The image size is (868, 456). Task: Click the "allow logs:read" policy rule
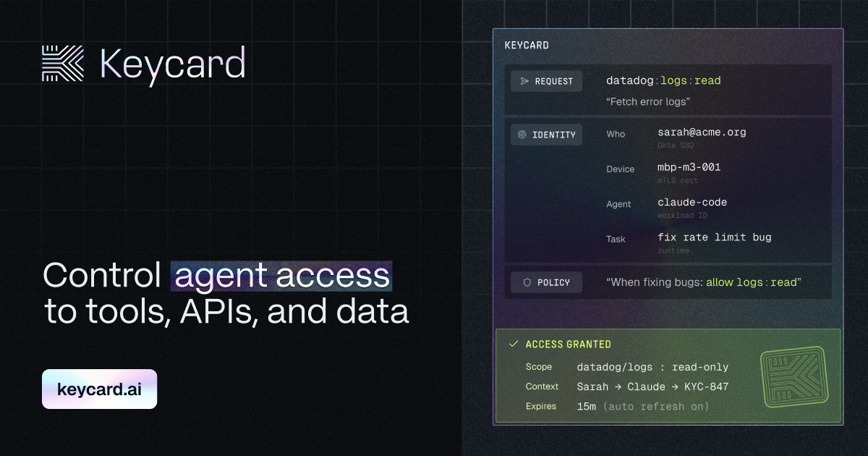[752, 282]
